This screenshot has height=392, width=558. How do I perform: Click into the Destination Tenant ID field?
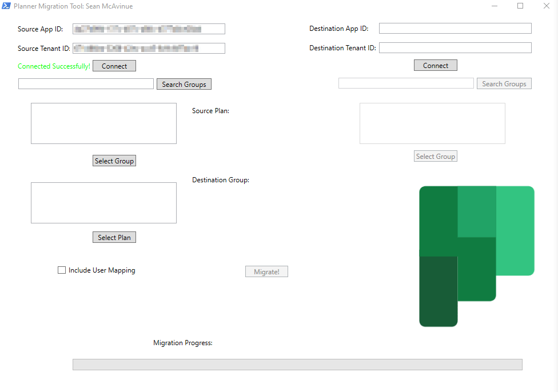[455, 48]
